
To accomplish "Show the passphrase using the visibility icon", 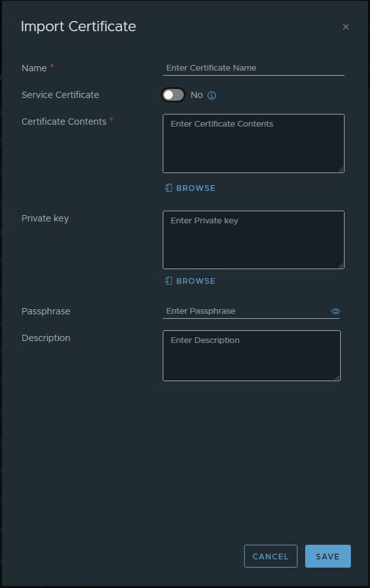I will pos(336,311).
